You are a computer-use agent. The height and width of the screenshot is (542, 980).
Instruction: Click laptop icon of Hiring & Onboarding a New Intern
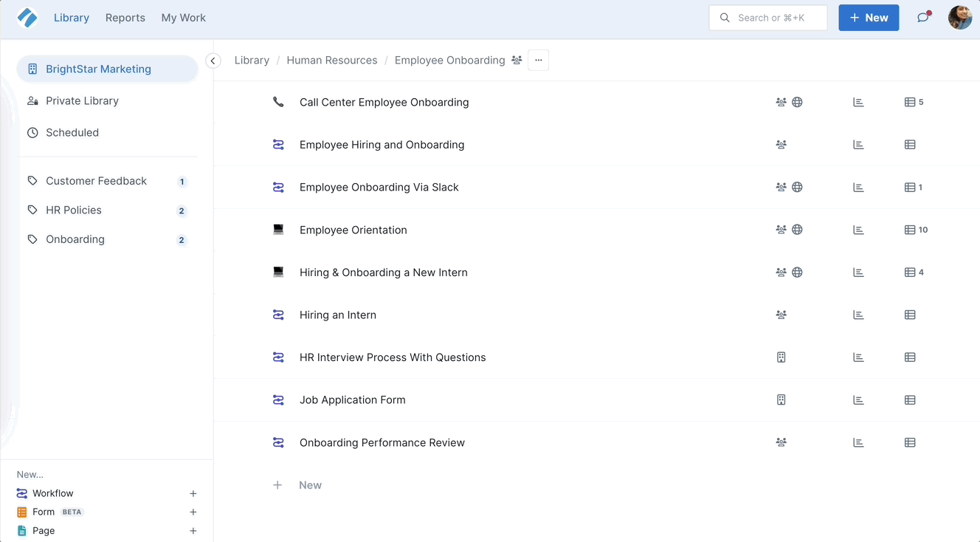[x=278, y=272]
